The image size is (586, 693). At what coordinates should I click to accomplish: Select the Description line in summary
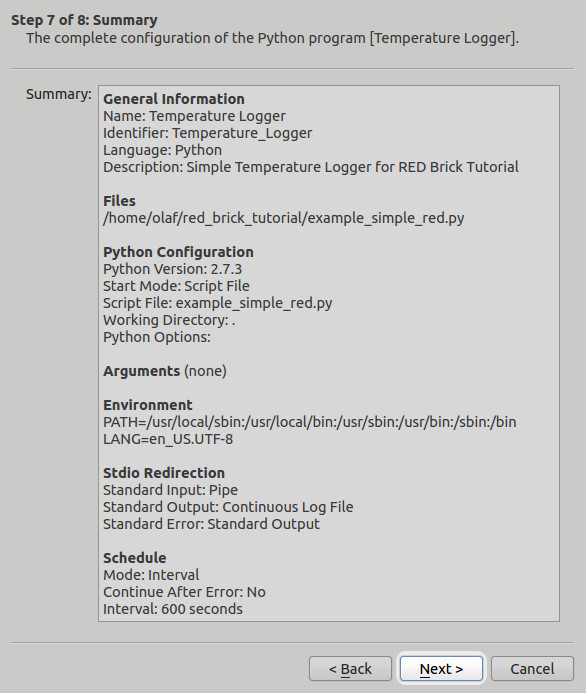point(311,167)
